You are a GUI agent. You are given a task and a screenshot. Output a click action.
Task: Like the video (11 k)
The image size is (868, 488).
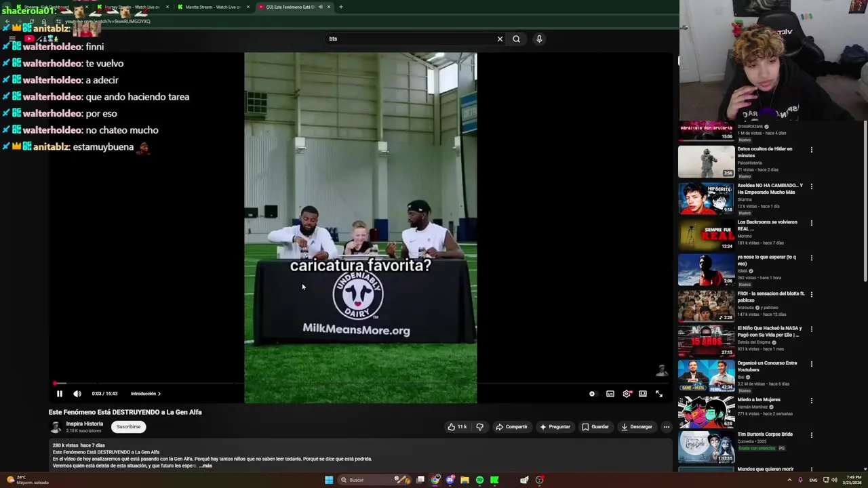(457, 427)
